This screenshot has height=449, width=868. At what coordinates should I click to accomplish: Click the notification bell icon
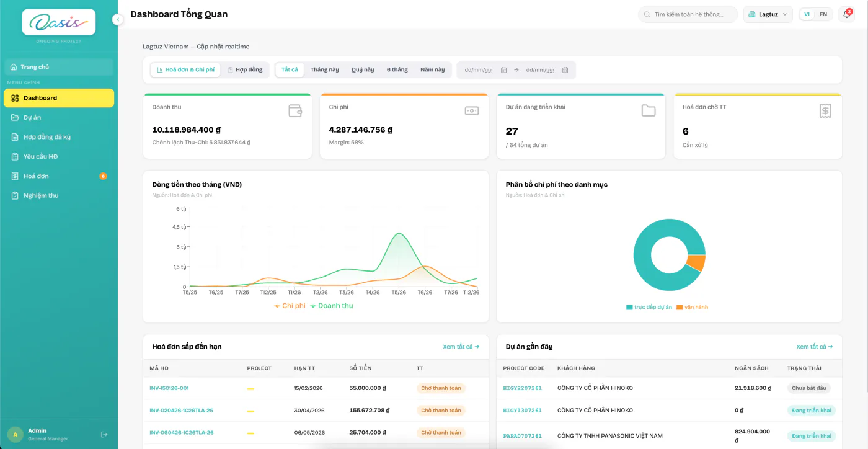pos(846,14)
